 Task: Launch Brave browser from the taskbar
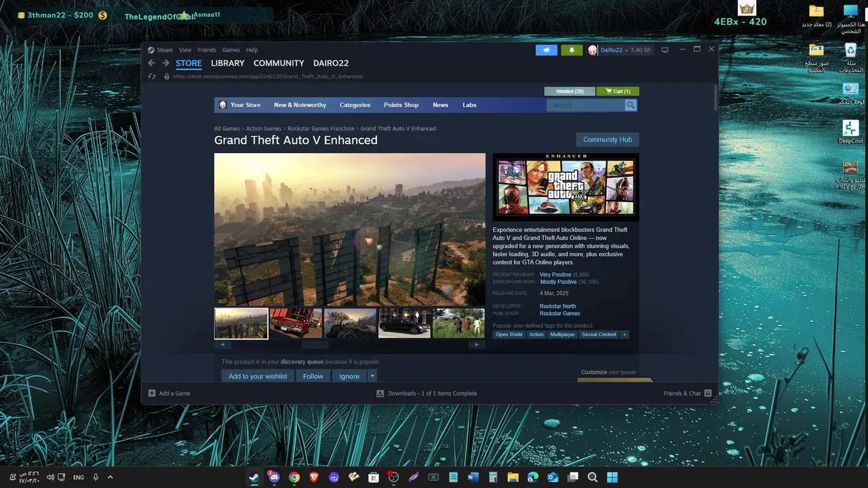314,477
